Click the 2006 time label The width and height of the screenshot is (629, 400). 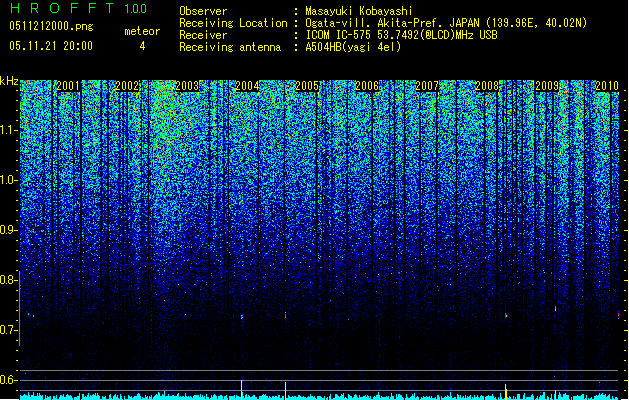(367, 86)
